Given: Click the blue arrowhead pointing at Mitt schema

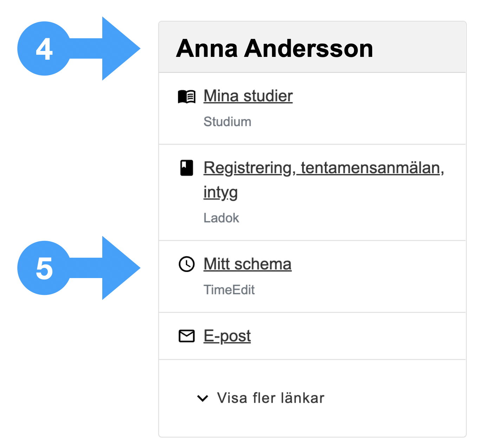Looking at the screenshot, I should (121, 268).
